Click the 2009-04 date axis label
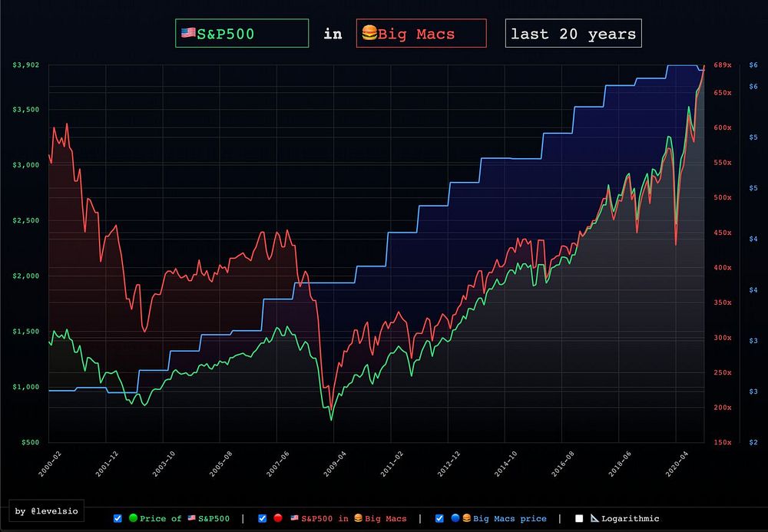The height and width of the screenshot is (532, 768). (335, 464)
